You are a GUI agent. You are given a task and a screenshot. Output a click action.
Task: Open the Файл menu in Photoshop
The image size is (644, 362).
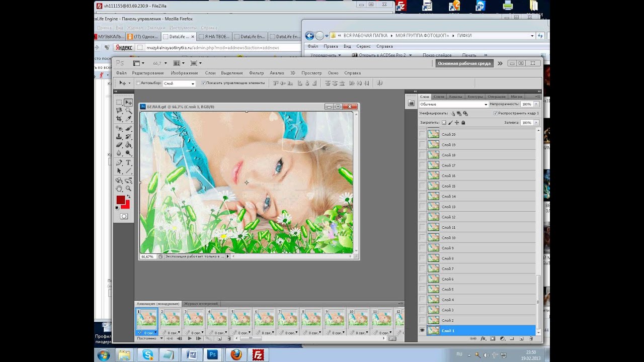121,73
